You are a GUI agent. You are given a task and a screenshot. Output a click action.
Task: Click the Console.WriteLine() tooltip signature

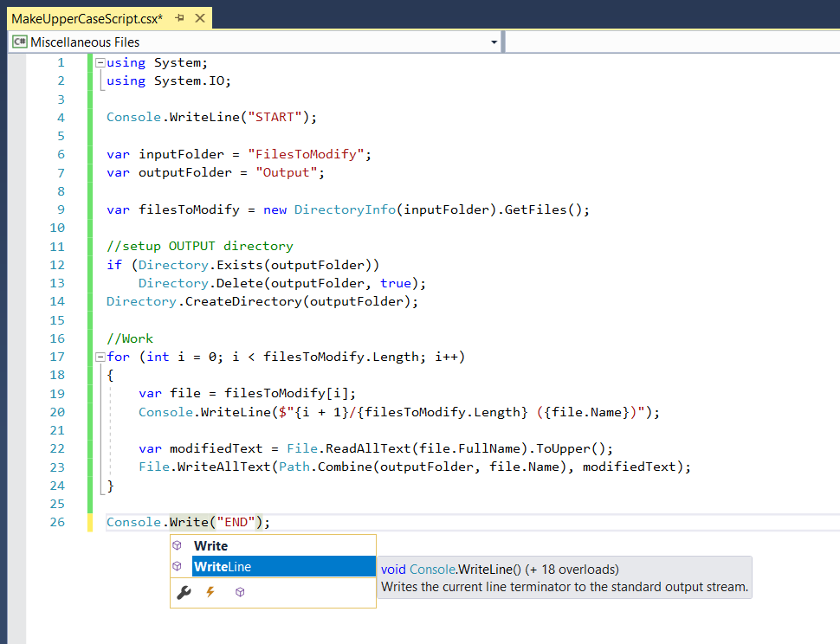(x=500, y=569)
